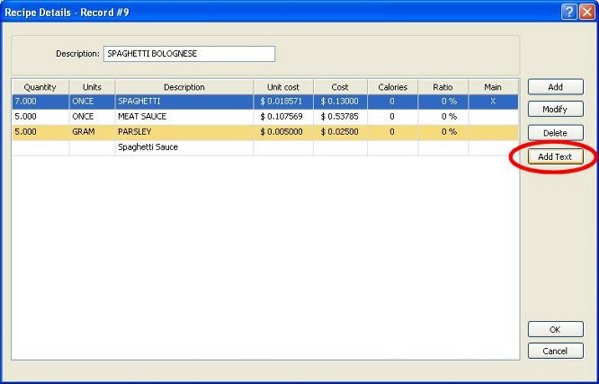599x384 pixels.
Task: Select the Spaghetti Sauce text row
Action: (x=265, y=147)
